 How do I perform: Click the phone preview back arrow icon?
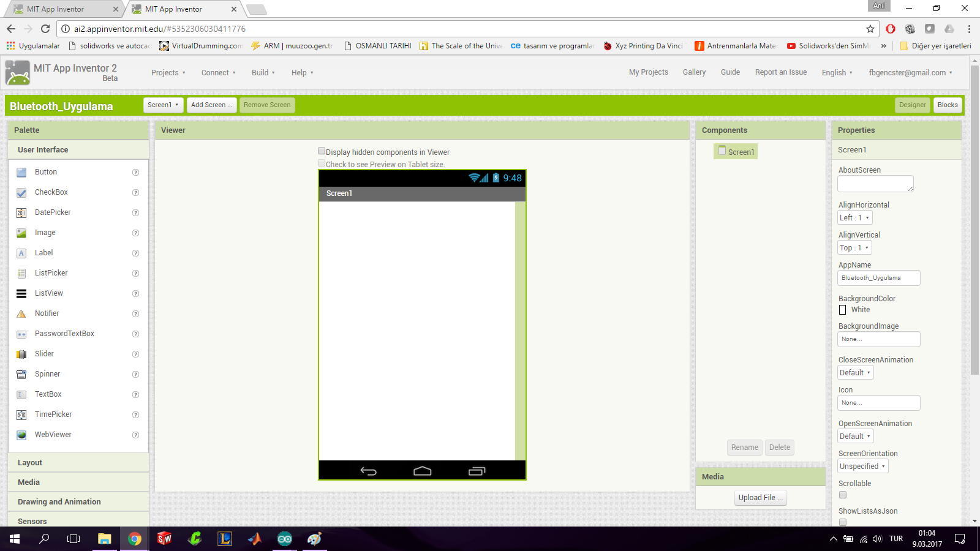click(369, 471)
